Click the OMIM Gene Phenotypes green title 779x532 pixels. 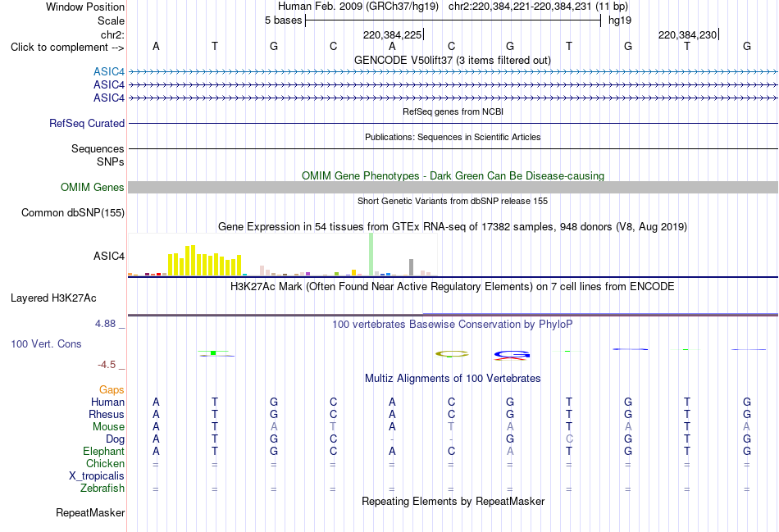tap(453, 176)
